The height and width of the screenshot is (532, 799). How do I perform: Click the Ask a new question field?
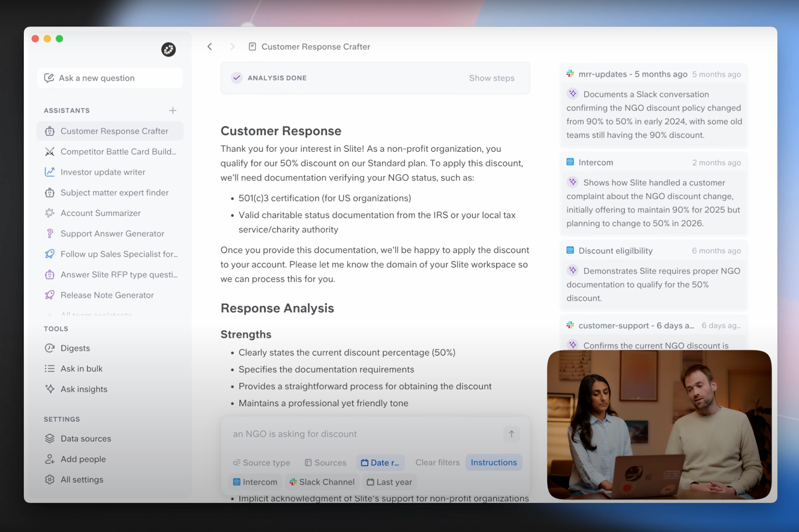pyautogui.click(x=110, y=78)
